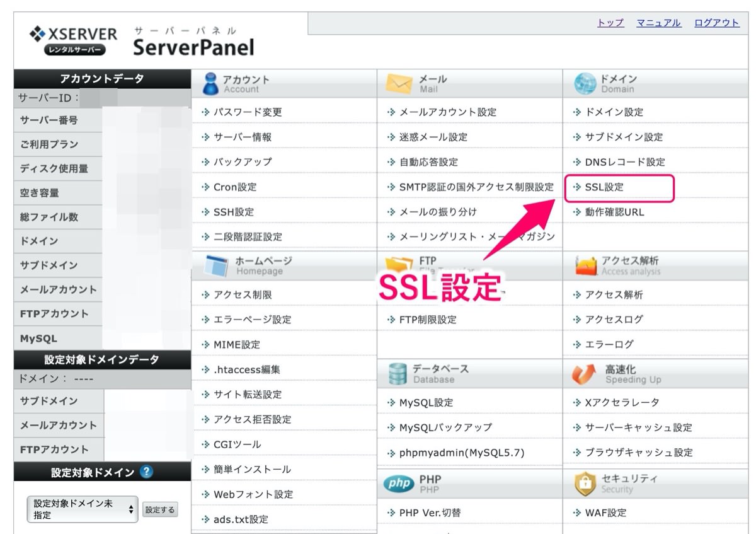Click the Domain globe icon

tap(585, 83)
